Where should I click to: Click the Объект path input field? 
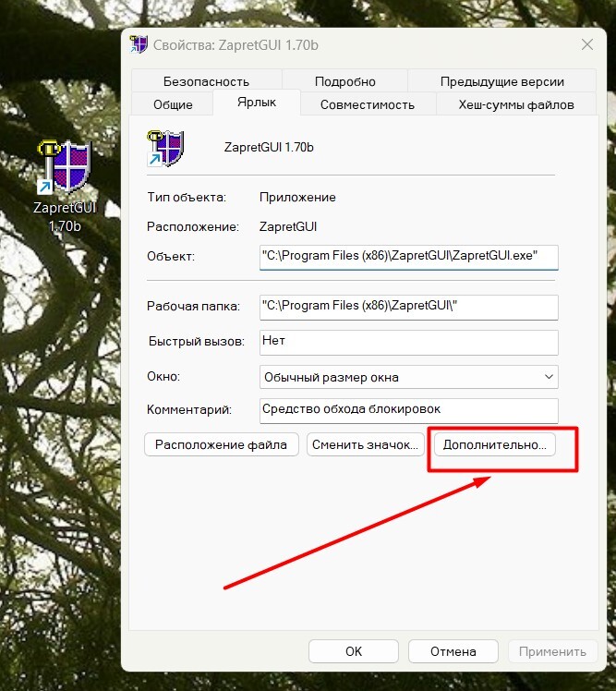point(409,258)
